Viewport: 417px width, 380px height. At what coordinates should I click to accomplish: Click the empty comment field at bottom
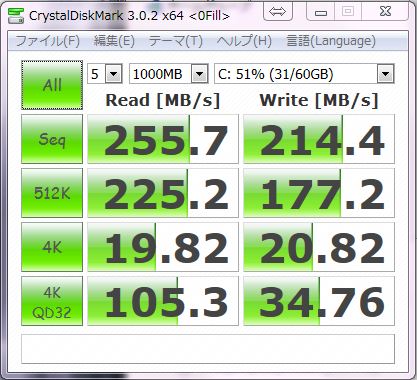(x=208, y=349)
